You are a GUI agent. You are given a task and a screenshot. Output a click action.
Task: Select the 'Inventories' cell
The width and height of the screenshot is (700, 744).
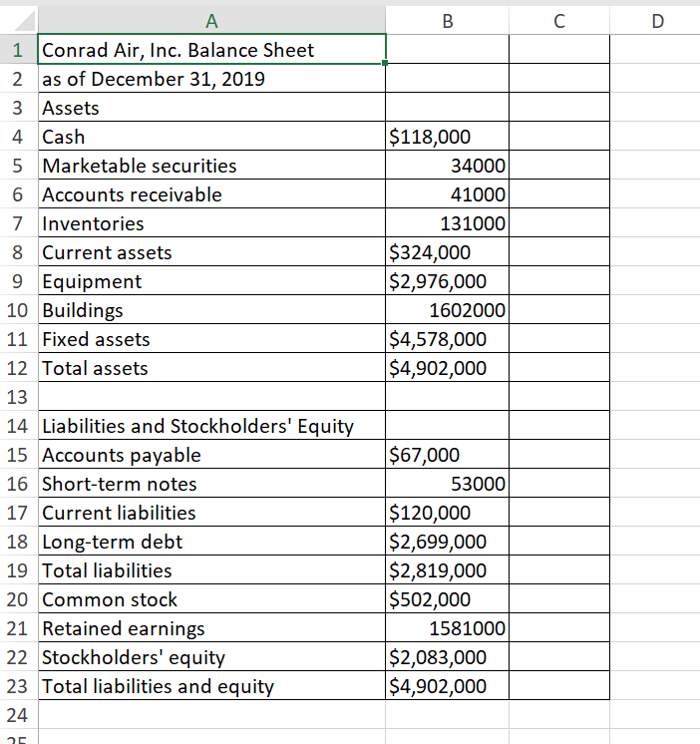tap(211, 222)
